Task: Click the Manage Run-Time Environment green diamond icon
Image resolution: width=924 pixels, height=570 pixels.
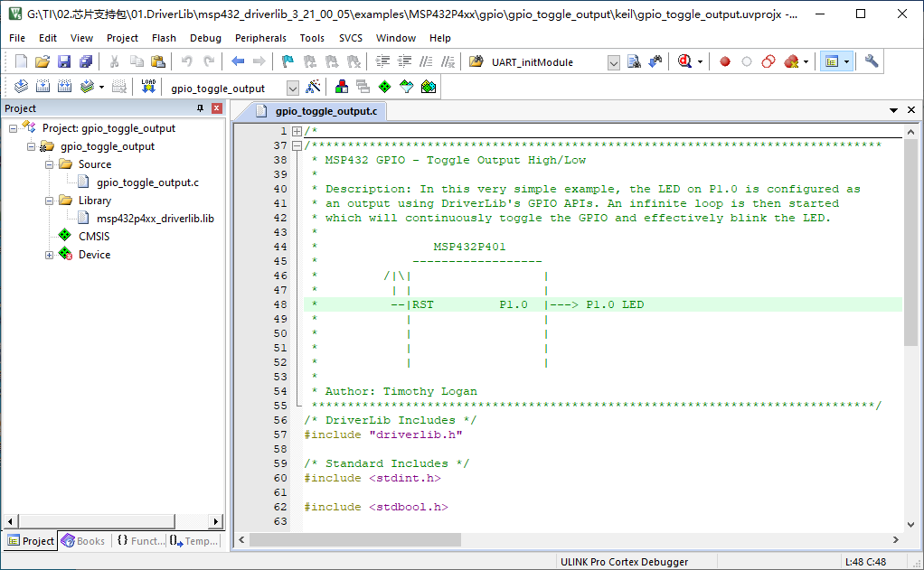Action: (384, 87)
